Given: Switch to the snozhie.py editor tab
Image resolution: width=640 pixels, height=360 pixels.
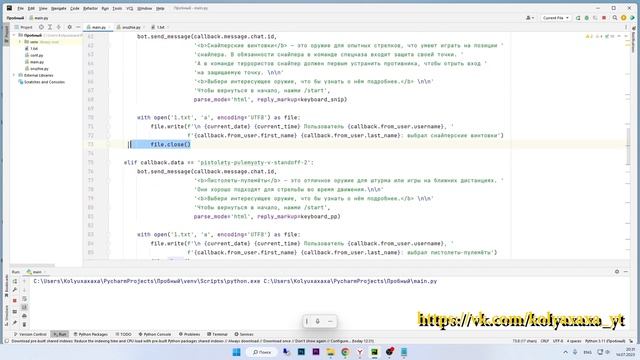Looking at the screenshot, I should (131, 27).
